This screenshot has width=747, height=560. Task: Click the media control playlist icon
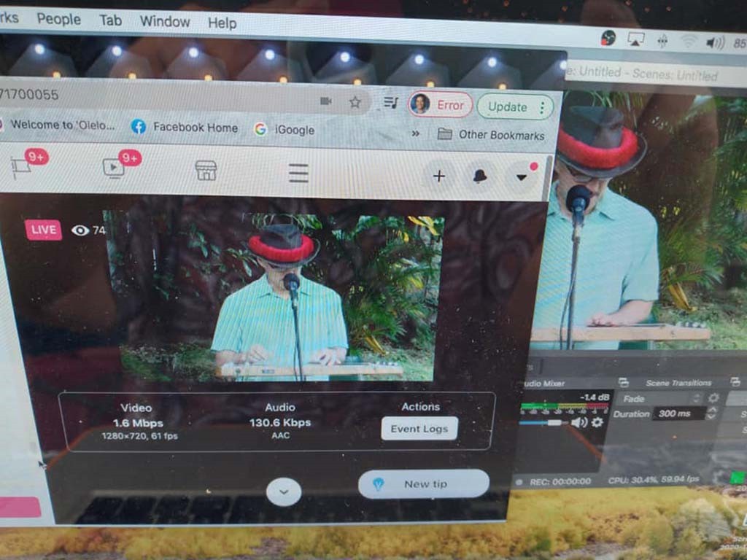(391, 103)
